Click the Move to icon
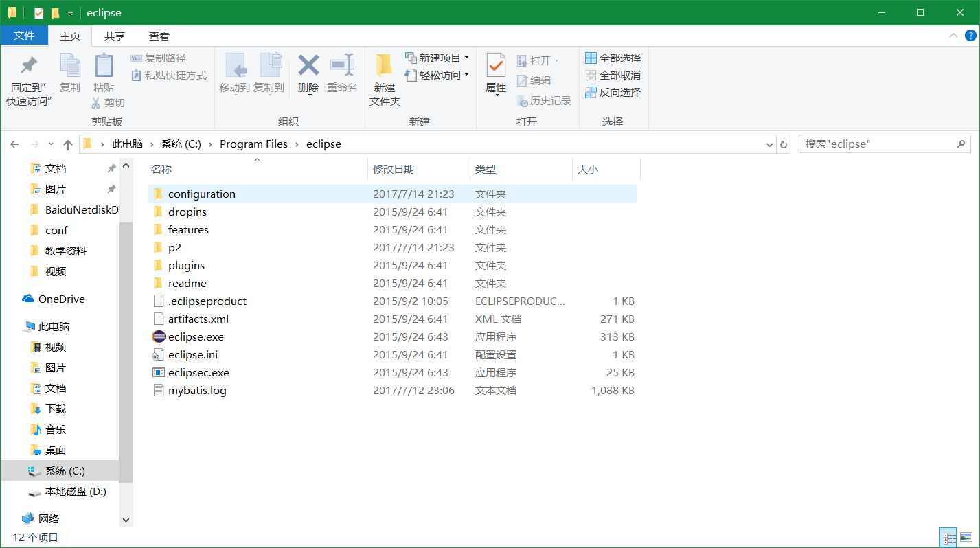The height and width of the screenshot is (548, 980). coord(236,66)
